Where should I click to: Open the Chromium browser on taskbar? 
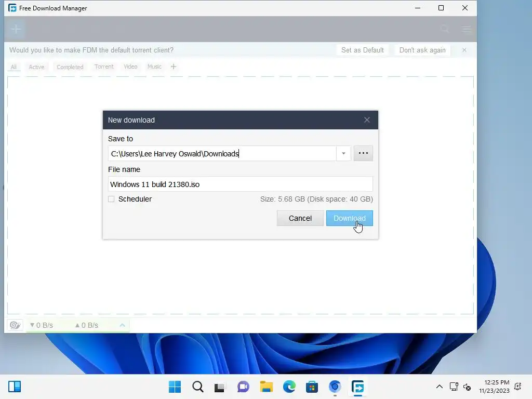pos(335,387)
